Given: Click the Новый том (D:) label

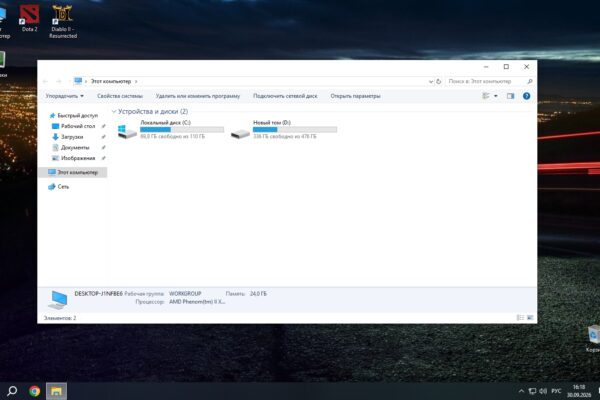Looking at the screenshot, I should click(272, 122).
